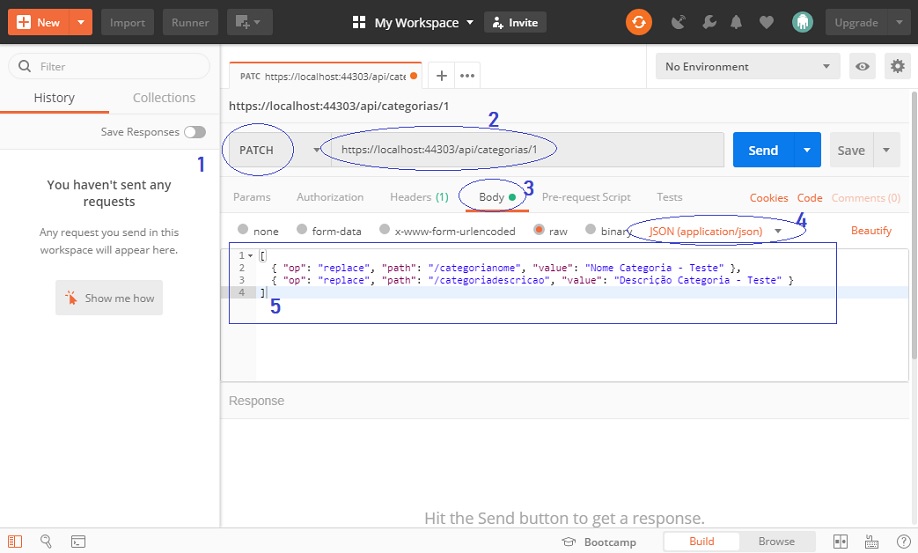The width and height of the screenshot is (918, 553).
Task: Open the Tests tab
Action: (x=669, y=197)
